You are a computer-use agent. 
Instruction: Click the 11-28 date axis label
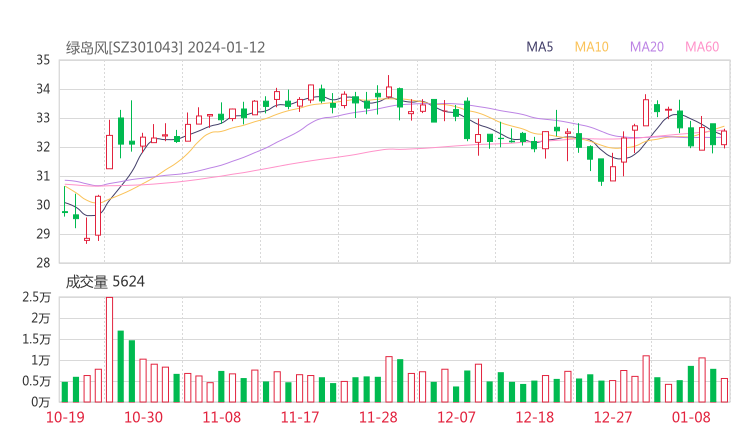378,417
